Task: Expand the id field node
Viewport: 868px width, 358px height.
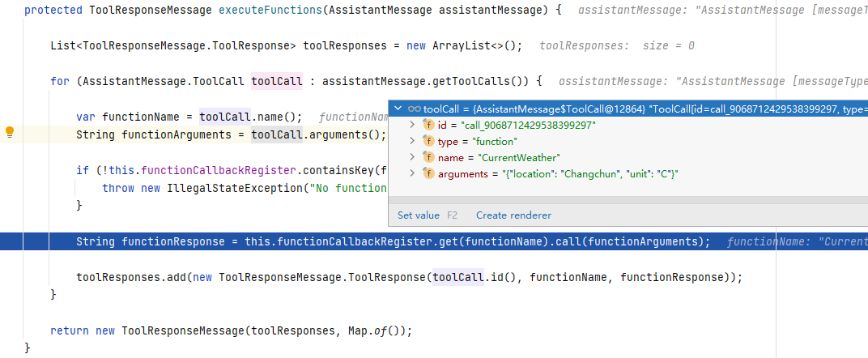Action: tap(413, 125)
